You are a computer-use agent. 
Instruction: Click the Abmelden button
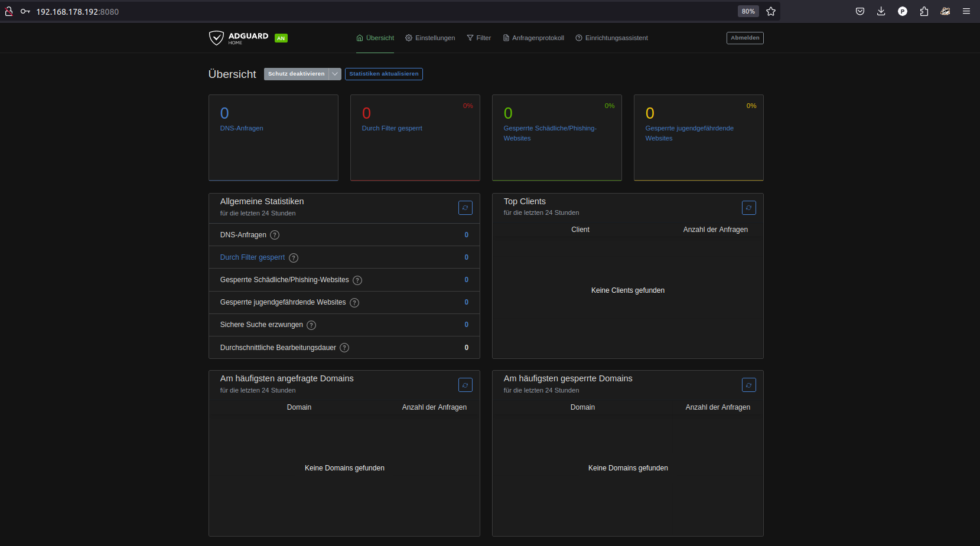[x=745, y=38]
